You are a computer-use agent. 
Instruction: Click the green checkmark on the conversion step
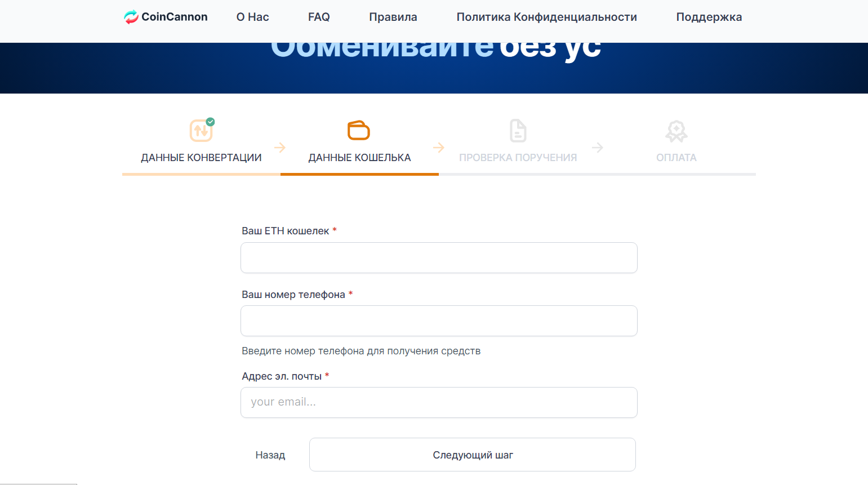[210, 121]
